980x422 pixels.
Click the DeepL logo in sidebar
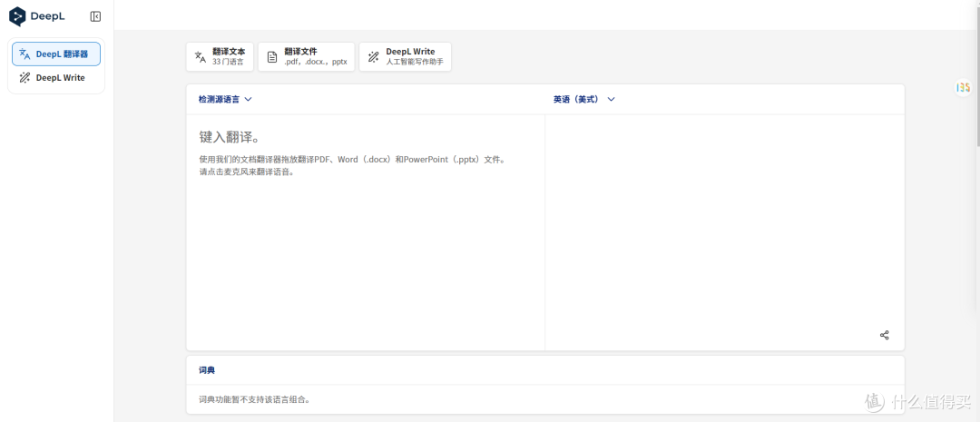[x=37, y=16]
